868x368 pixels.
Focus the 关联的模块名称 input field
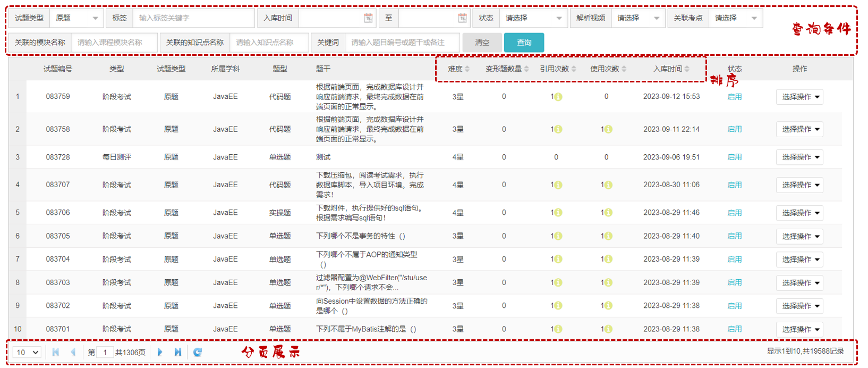click(115, 43)
